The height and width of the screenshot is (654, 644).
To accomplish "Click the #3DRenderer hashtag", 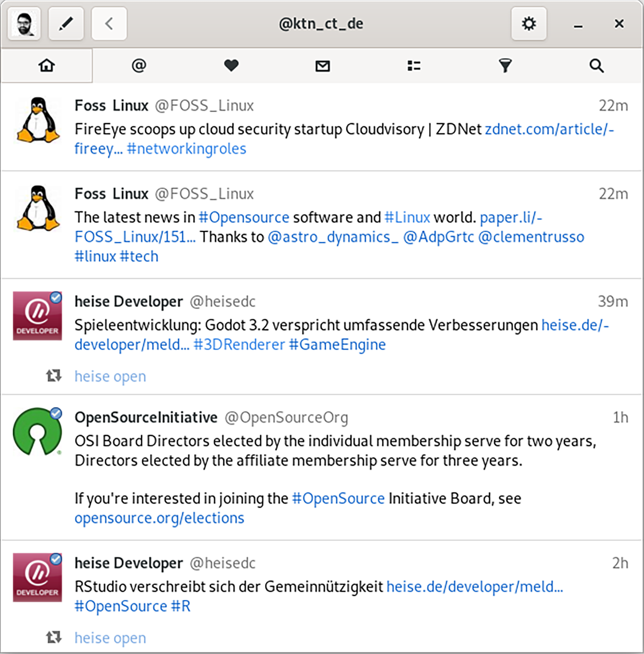I will coord(239,345).
